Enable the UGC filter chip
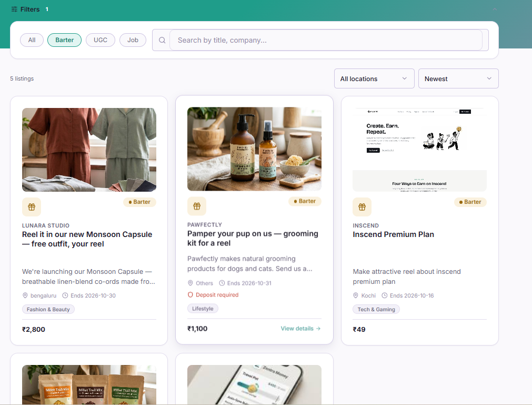The height and width of the screenshot is (405, 532). (x=101, y=40)
